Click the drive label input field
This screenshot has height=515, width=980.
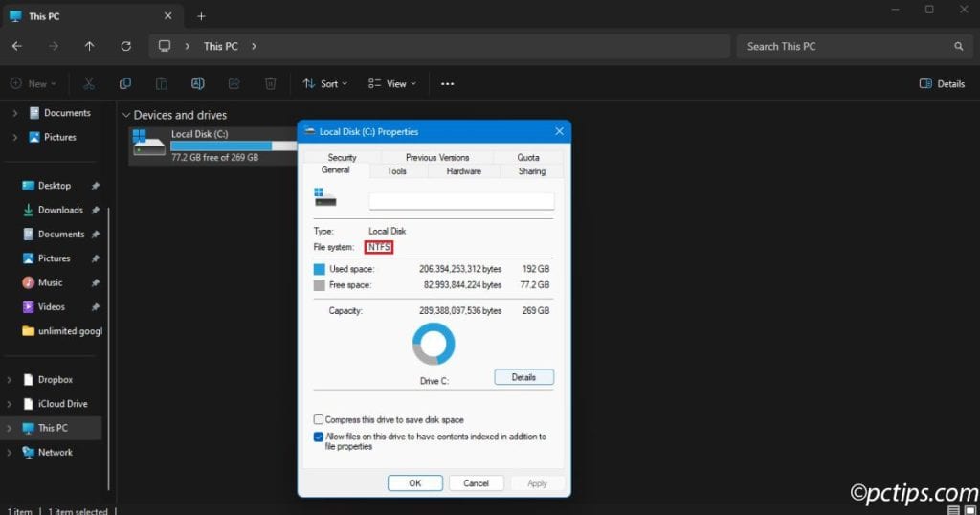[x=461, y=201]
